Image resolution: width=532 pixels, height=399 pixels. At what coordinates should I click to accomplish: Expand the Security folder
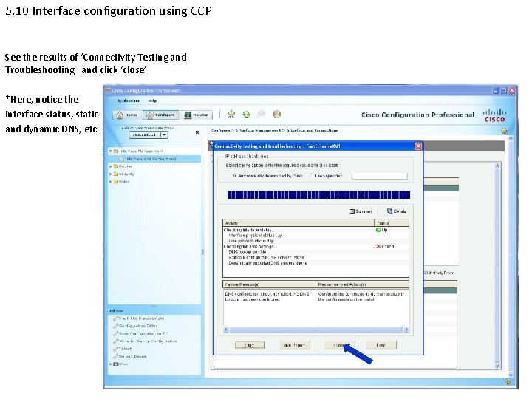tap(111, 174)
